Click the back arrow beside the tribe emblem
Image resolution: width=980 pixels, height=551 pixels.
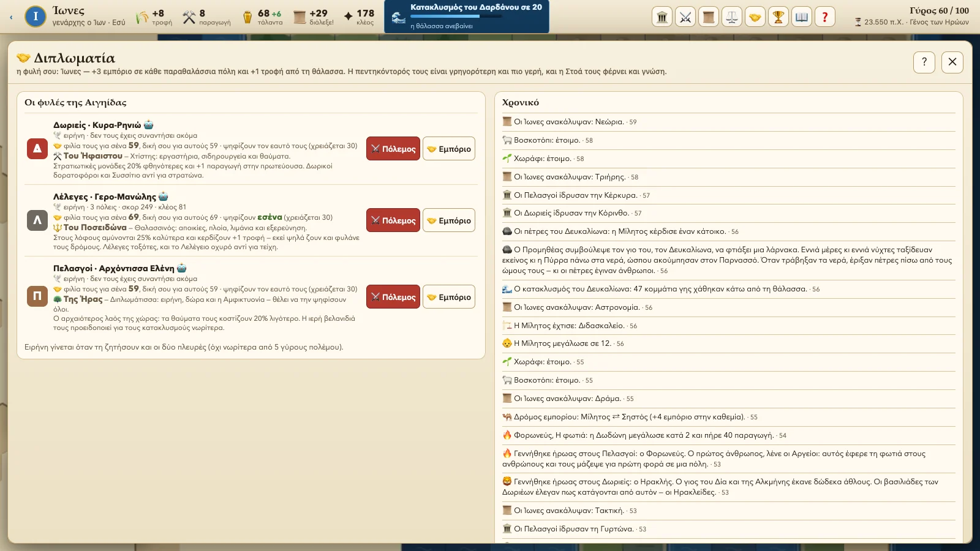point(11,17)
